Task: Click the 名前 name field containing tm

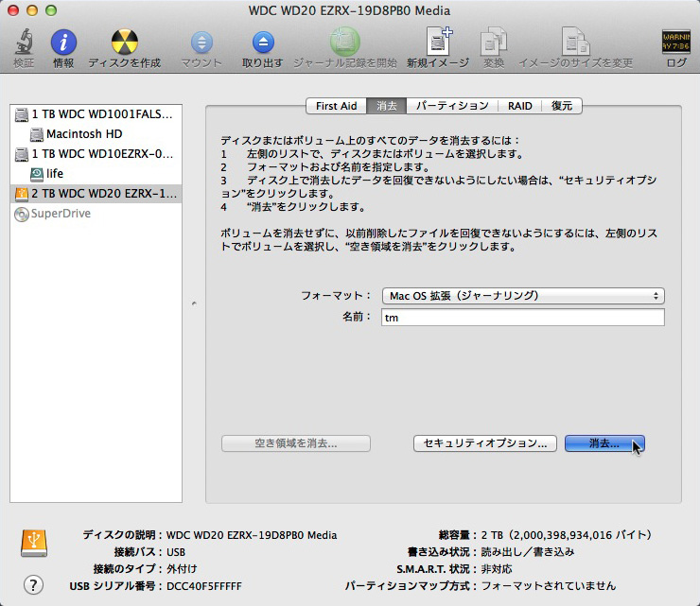Action: pos(523,318)
